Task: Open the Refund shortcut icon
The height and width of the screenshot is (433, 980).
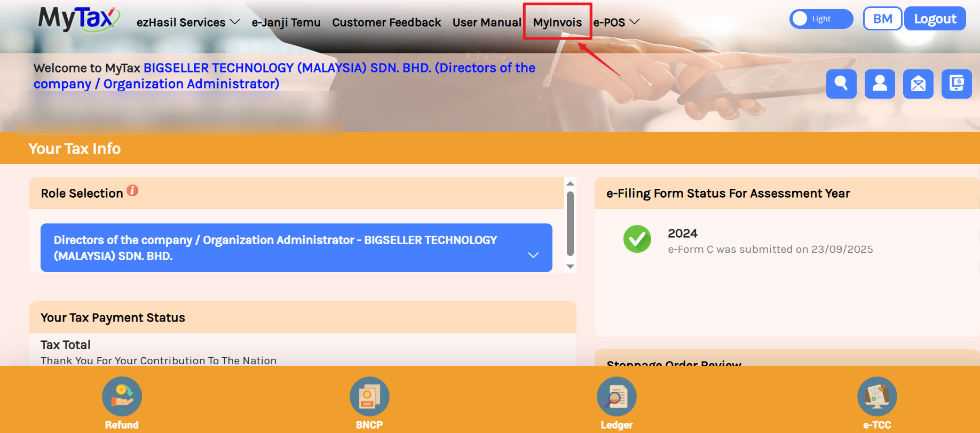Action: (x=122, y=396)
